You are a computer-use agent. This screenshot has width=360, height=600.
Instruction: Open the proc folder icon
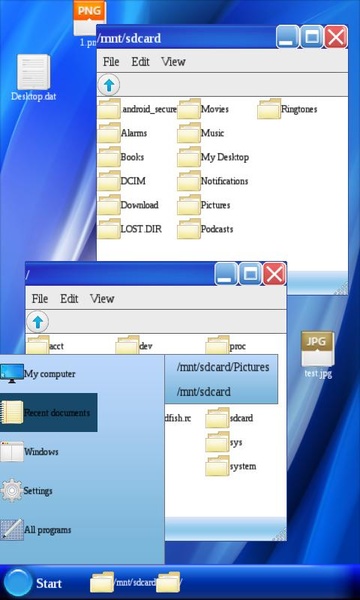[x=217, y=345]
